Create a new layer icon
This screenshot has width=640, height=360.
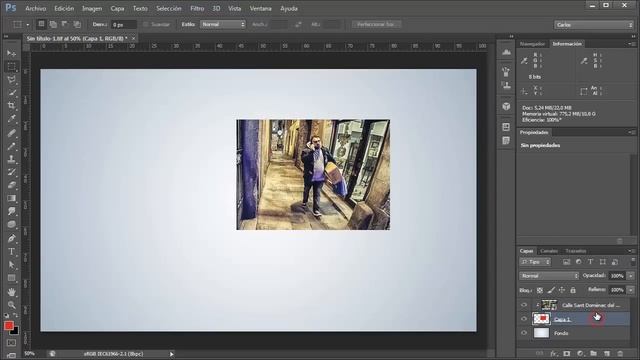tap(607, 353)
